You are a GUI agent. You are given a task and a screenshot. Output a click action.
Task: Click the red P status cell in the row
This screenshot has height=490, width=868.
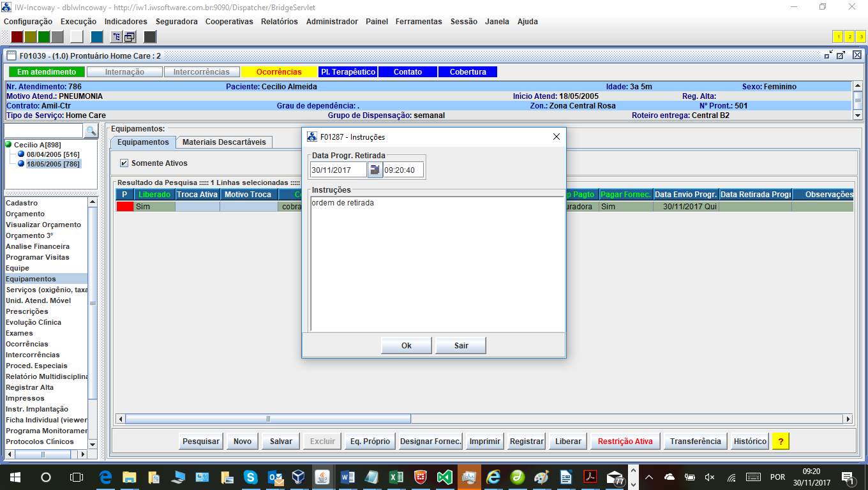pyautogui.click(x=125, y=207)
